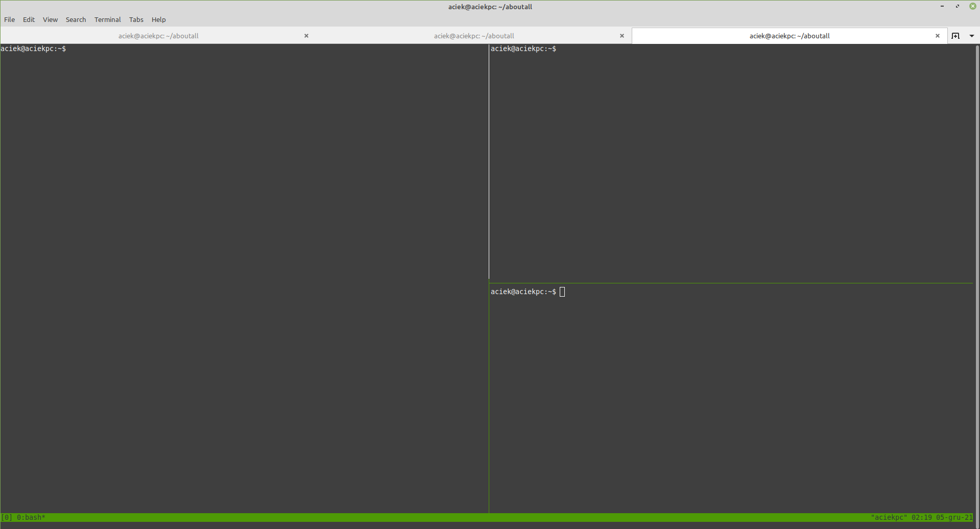Open the tab list dropdown arrow
The height and width of the screenshot is (529, 980).
[x=972, y=36]
